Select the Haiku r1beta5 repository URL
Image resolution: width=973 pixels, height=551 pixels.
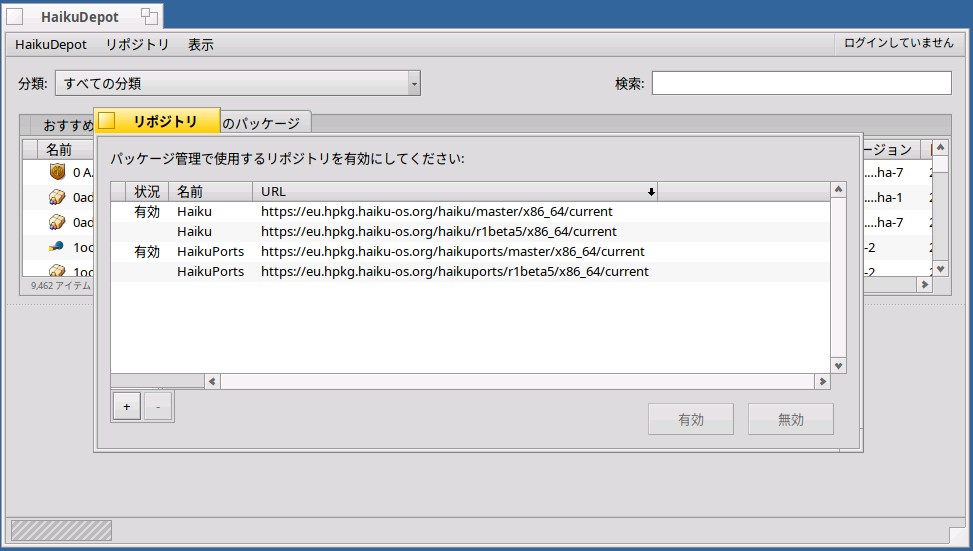click(x=439, y=231)
